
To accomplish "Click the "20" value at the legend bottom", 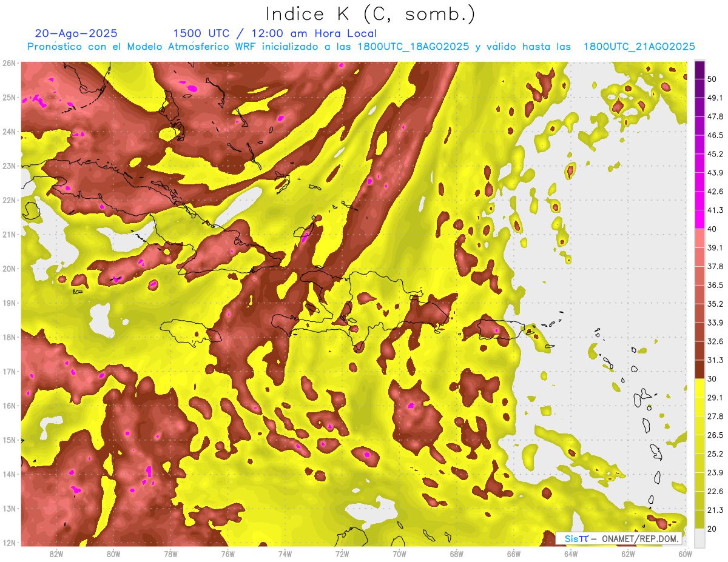I will click(x=712, y=528).
